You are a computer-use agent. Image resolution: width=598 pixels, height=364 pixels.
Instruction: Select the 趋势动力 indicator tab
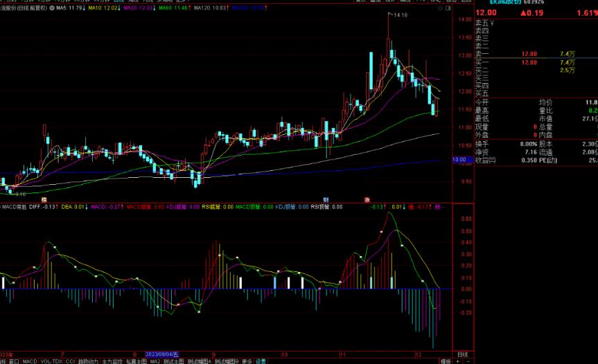pos(88,361)
